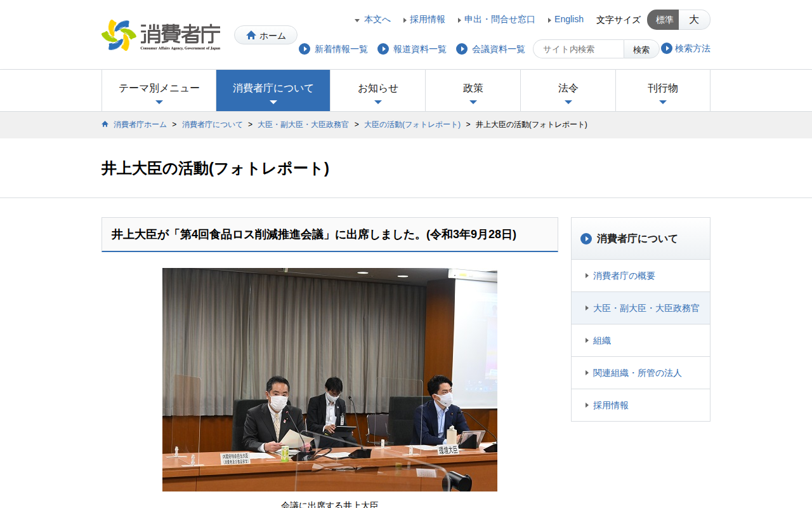Image resolution: width=812 pixels, height=508 pixels.
Task: Jump to 本文へ skip link
Action: click(377, 20)
